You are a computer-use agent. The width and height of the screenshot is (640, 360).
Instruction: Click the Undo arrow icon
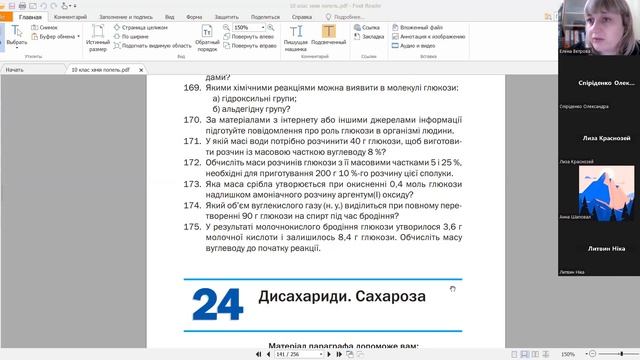[x=43, y=6]
